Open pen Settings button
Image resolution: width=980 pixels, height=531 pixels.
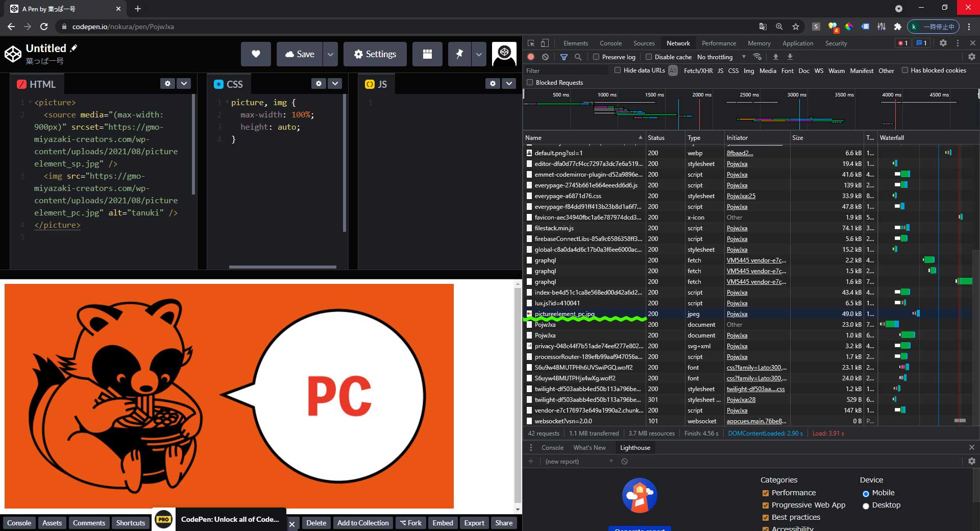click(375, 54)
